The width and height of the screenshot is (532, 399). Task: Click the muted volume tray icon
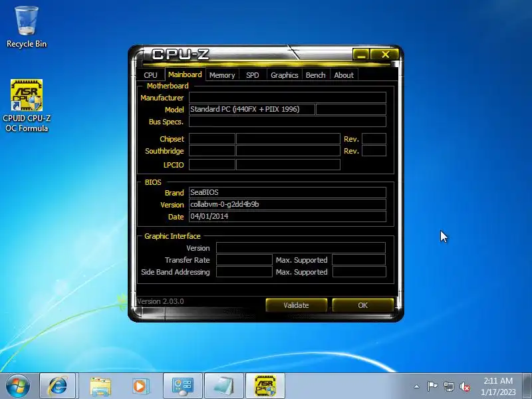(464, 386)
